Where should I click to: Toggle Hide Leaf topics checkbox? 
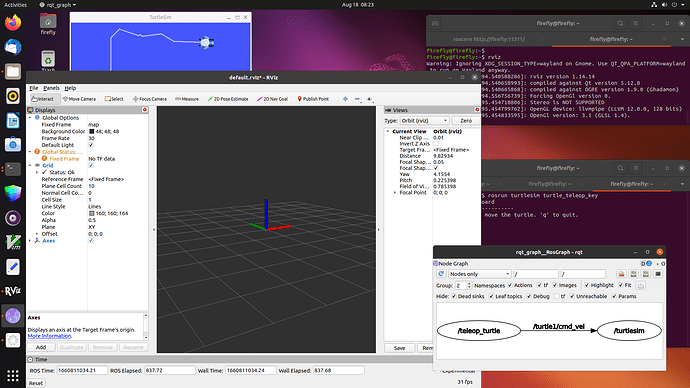click(492, 296)
